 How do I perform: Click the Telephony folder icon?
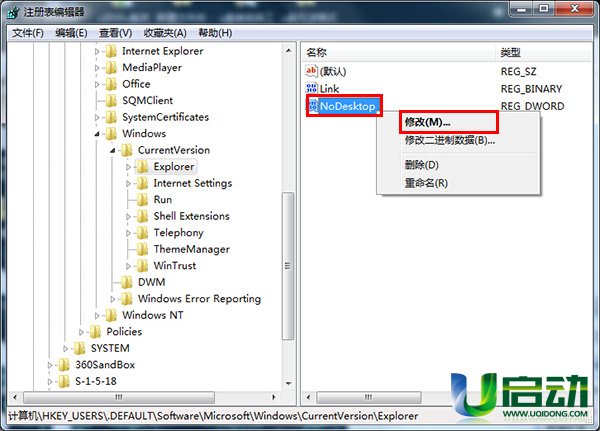click(142, 232)
